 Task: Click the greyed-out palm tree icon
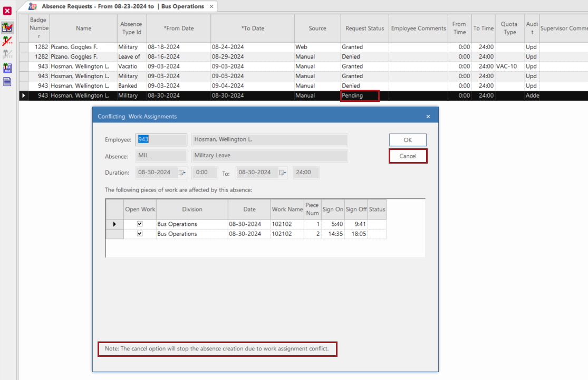7,54
